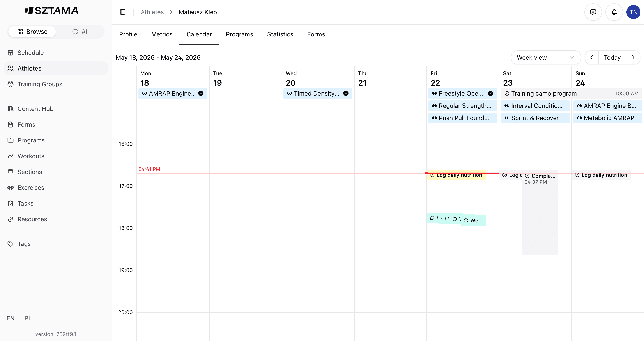Go to the next week
Screen dimensions: 644x341
633,57
